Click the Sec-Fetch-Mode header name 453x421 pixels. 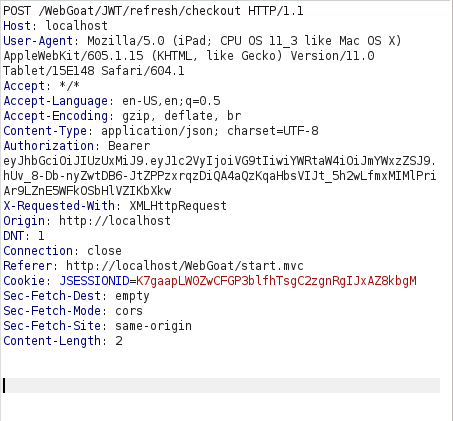52,311
